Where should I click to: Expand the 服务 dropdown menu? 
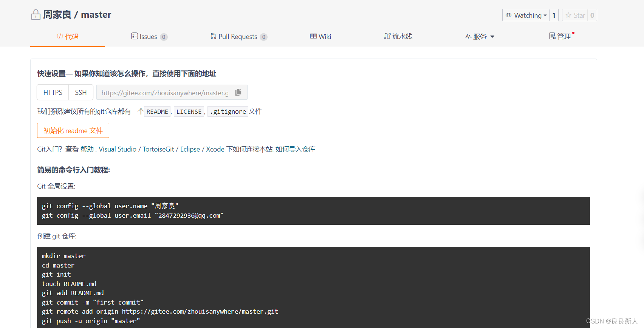click(x=480, y=37)
